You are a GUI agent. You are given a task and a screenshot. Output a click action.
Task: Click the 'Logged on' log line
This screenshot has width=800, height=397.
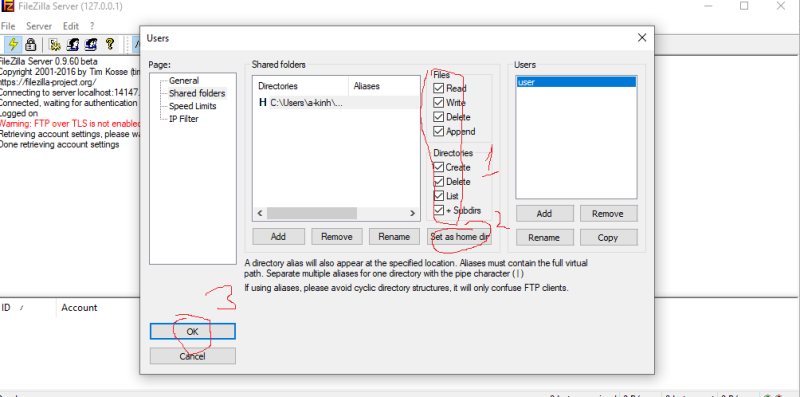[19, 113]
